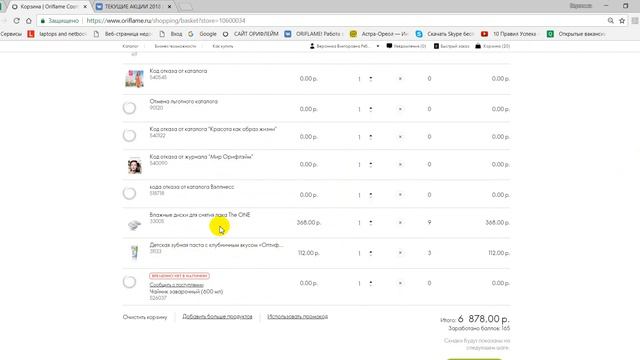
Task: Open the Каталог site menu
Action: tap(131, 46)
